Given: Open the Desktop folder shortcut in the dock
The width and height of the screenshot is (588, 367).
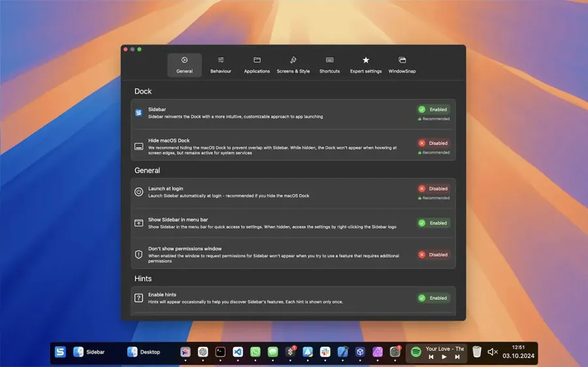Looking at the screenshot, I should 144,352.
